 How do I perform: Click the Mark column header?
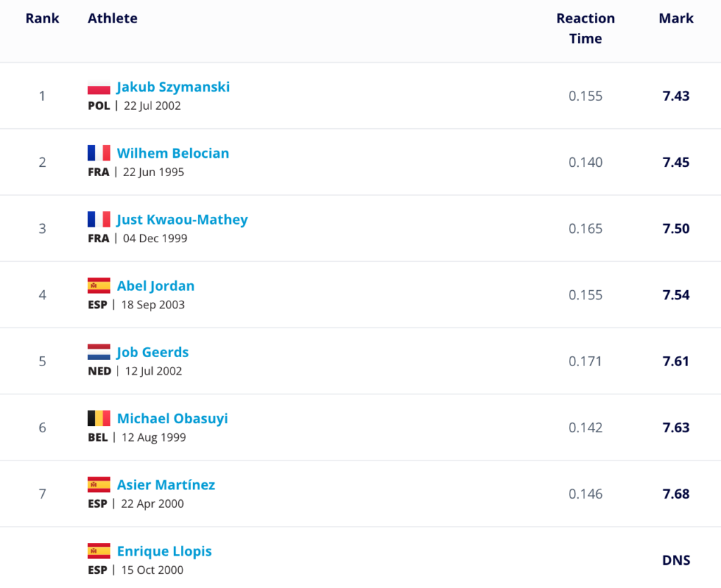(676, 18)
